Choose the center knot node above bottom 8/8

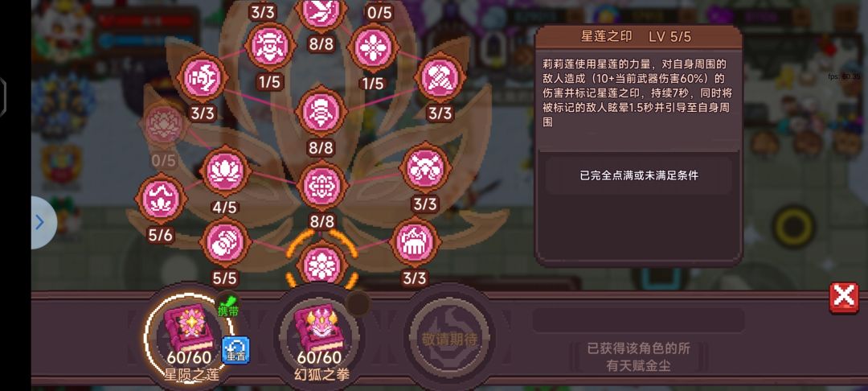pyautogui.click(x=321, y=186)
